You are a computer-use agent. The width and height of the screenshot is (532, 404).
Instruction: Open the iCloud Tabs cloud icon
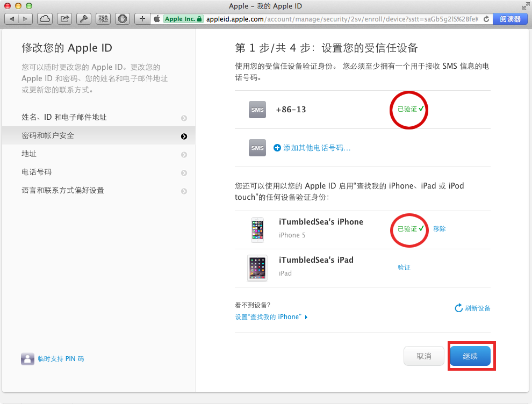click(45, 19)
